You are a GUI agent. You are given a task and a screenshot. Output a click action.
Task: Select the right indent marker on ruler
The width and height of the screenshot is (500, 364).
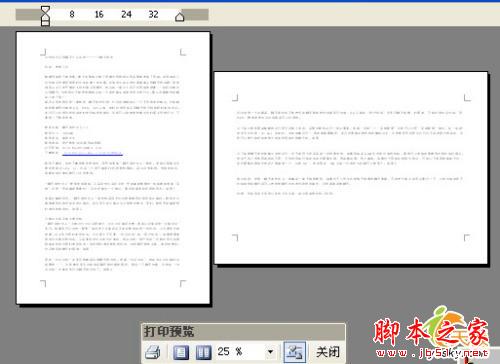(x=180, y=17)
